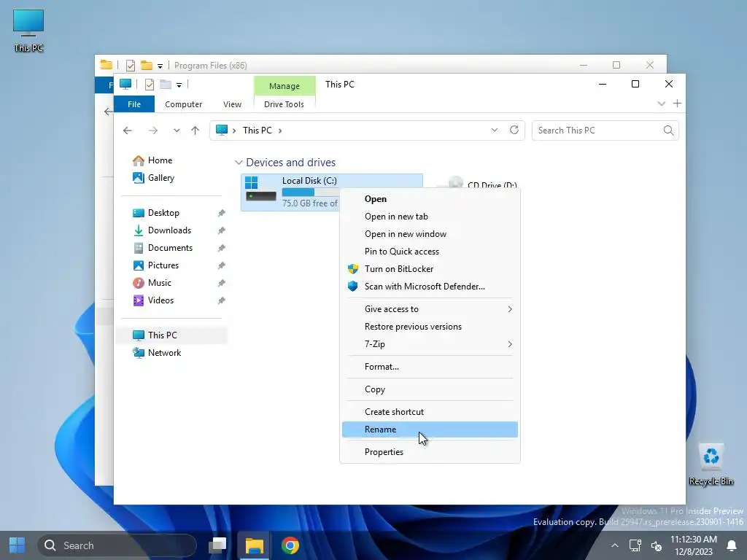Image resolution: width=747 pixels, height=560 pixels.
Task: Collapse the Devices and drives group
Action: (x=239, y=163)
